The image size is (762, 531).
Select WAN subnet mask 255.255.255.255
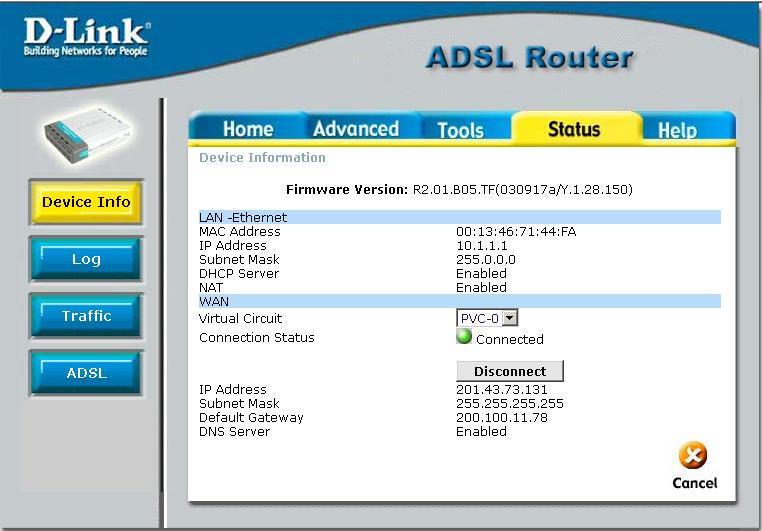[x=510, y=404]
